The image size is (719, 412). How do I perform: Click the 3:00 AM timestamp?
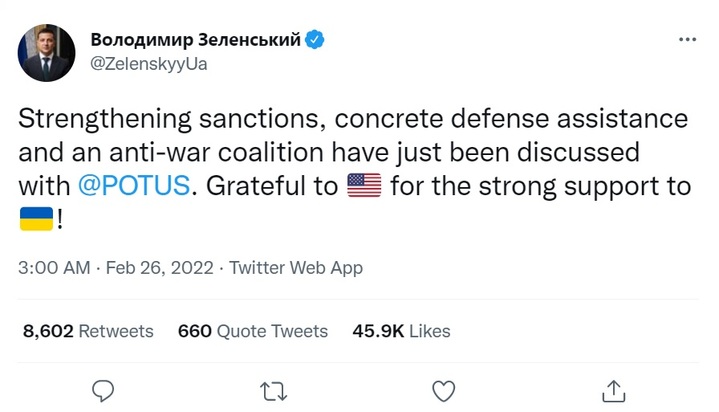tap(55, 268)
